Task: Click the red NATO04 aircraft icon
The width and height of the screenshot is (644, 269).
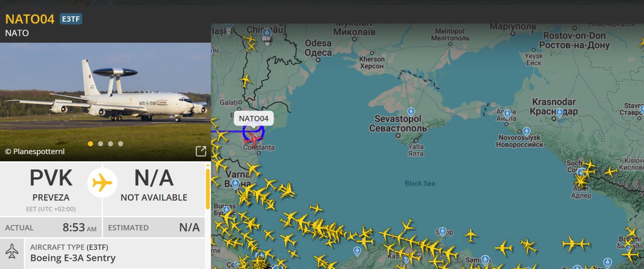Action: point(255,139)
